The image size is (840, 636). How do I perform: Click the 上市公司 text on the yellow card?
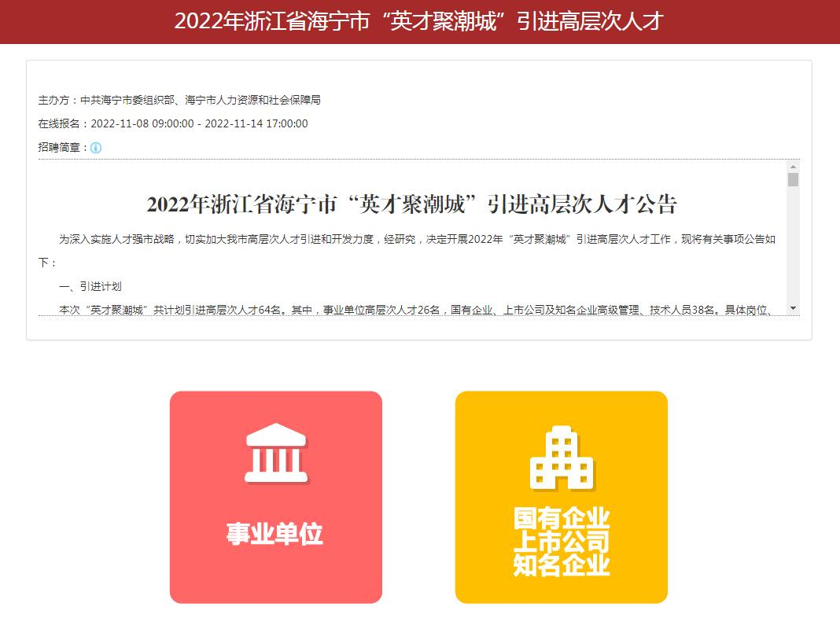(561, 542)
